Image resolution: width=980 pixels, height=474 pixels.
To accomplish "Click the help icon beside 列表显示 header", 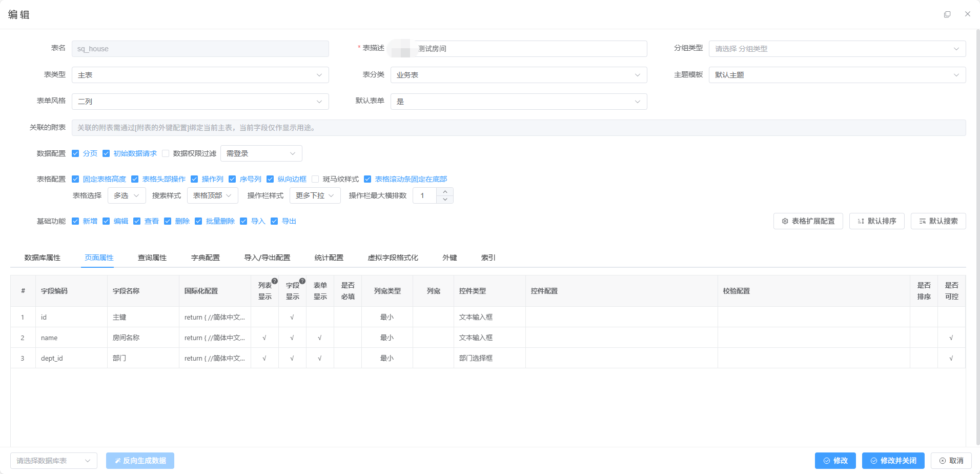I will [275, 281].
